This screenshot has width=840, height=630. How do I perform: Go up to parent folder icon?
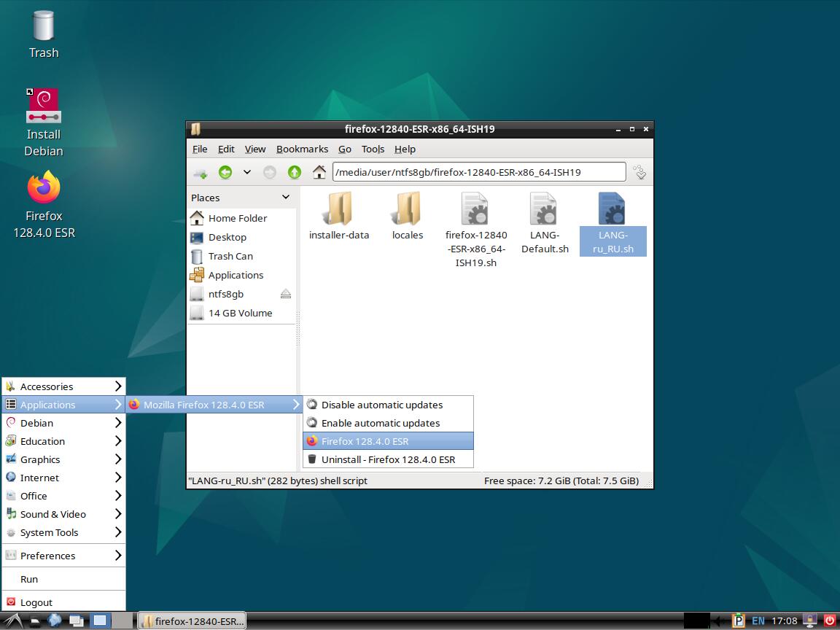294,173
